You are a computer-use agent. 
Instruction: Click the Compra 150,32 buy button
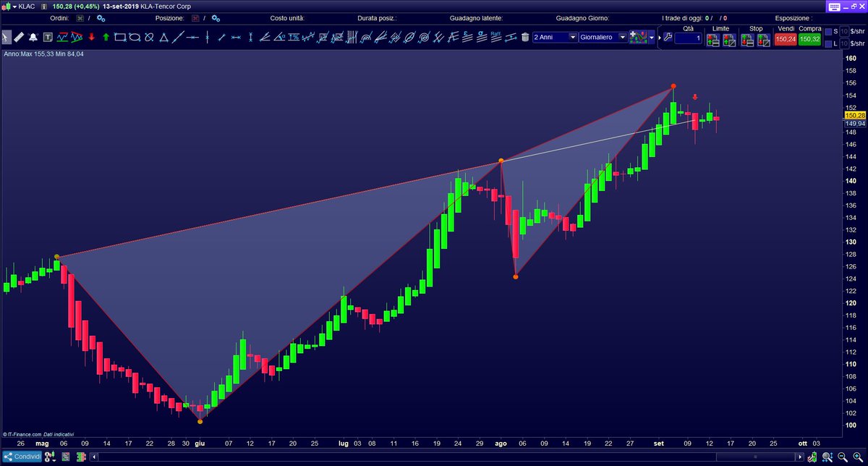[810, 38]
